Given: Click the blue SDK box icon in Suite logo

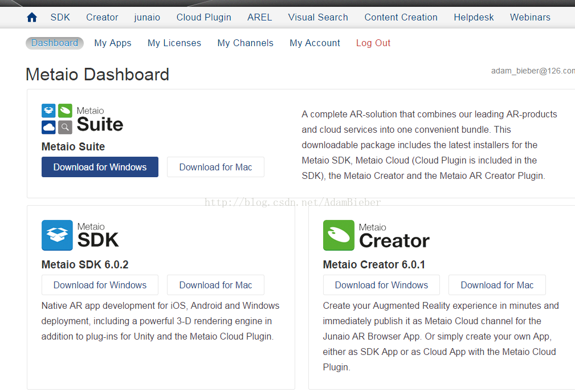Looking at the screenshot, I should [x=48, y=111].
